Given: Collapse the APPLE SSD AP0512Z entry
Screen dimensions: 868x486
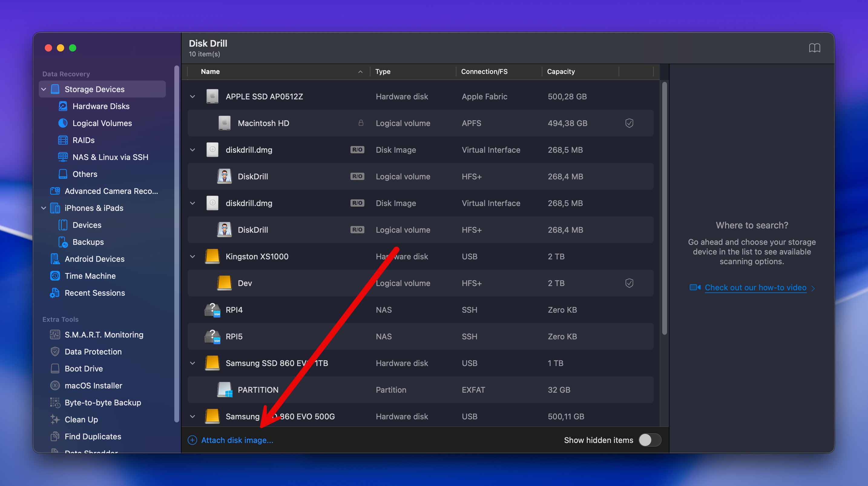Looking at the screenshot, I should point(192,96).
